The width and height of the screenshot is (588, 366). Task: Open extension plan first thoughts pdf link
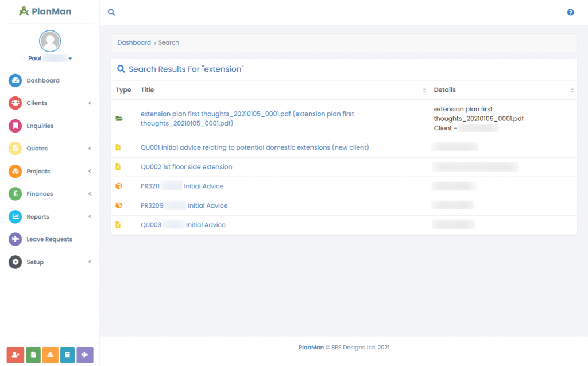coord(247,119)
